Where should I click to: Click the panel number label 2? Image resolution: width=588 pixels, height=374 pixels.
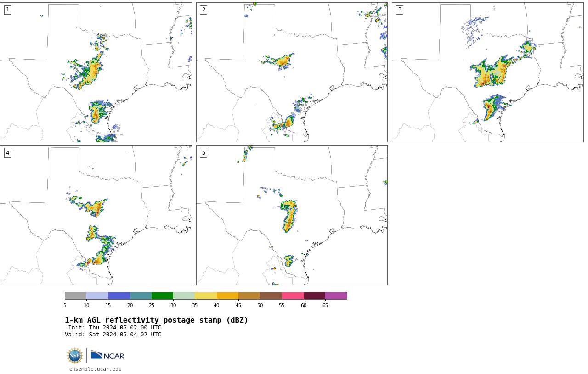204,10
